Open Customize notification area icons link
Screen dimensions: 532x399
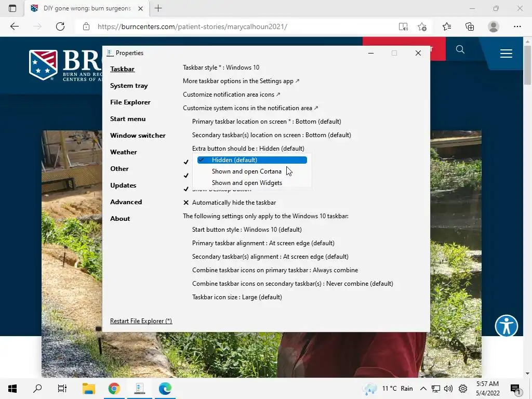[231, 95]
